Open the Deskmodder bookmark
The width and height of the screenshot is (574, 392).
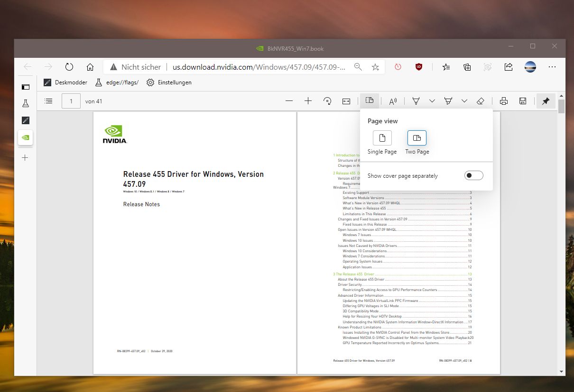65,82
